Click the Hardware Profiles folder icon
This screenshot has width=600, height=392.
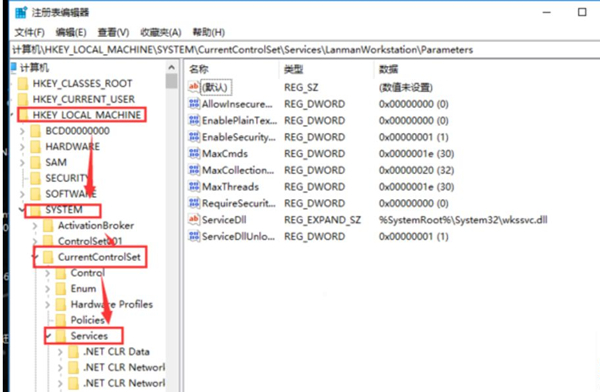(x=61, y=304)
